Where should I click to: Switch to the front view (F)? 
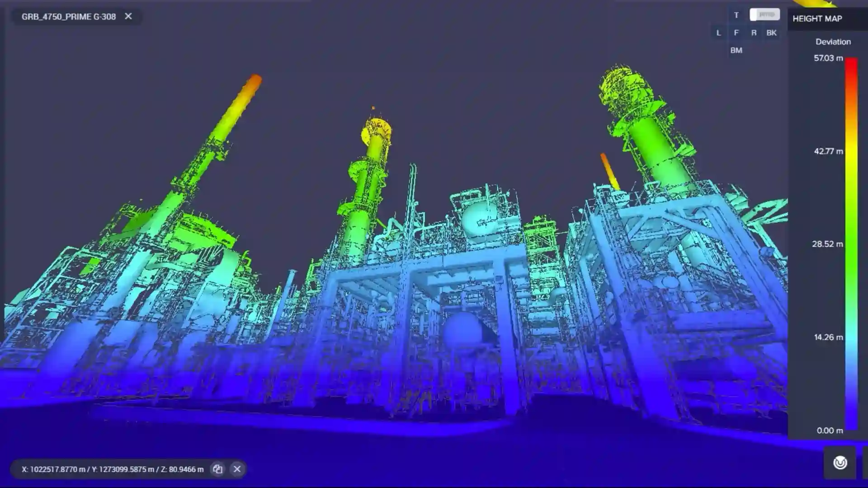pos(736,33)
